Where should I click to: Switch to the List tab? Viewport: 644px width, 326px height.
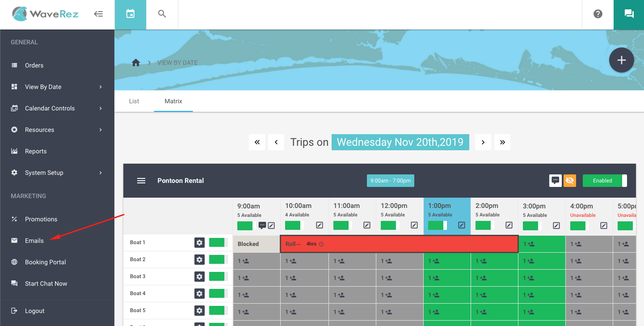point(134,101)
